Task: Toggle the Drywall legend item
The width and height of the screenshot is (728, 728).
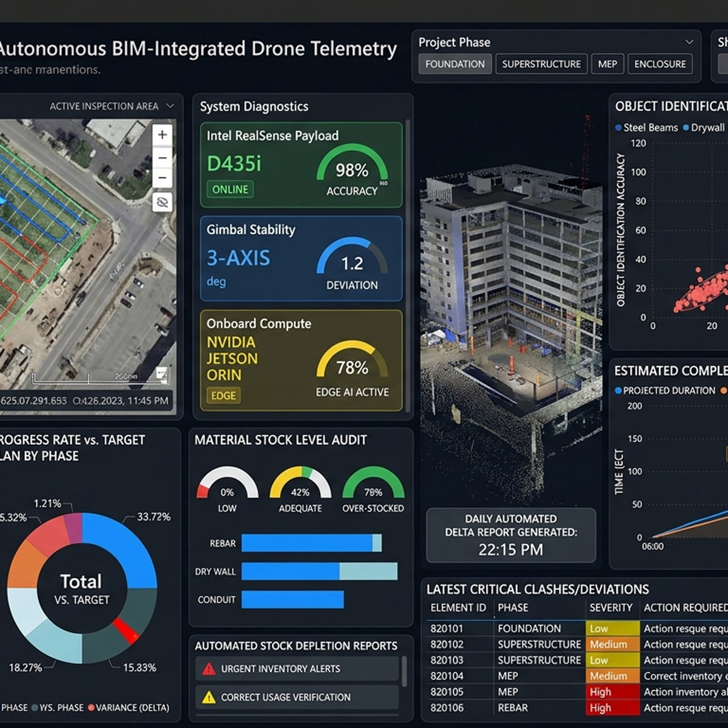Action: point(704,127)
